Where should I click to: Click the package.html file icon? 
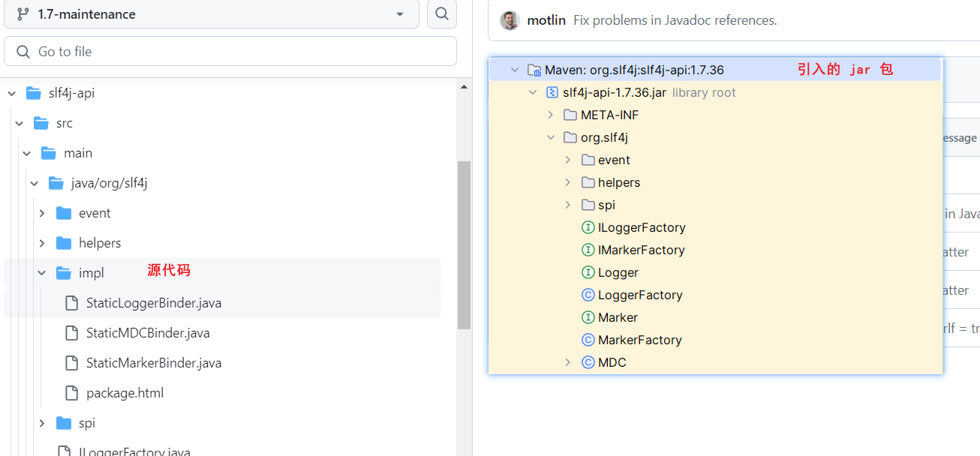pos(72,393)
